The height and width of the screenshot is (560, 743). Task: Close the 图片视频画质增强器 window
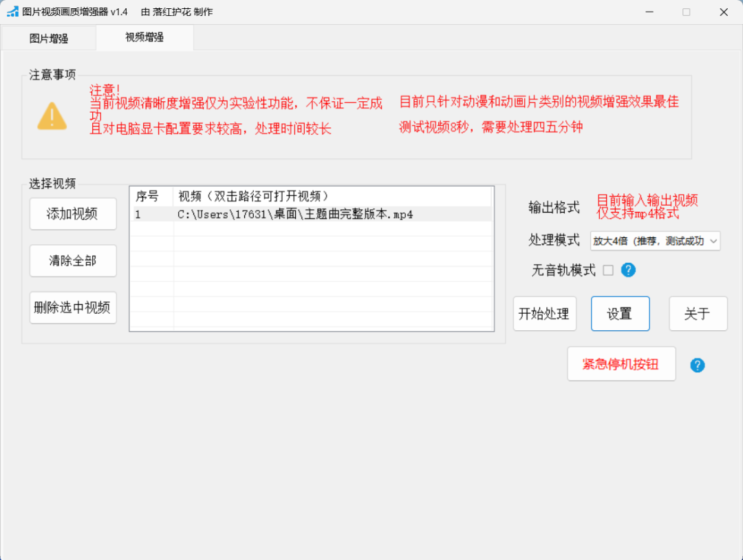click(x=724, y=12)
